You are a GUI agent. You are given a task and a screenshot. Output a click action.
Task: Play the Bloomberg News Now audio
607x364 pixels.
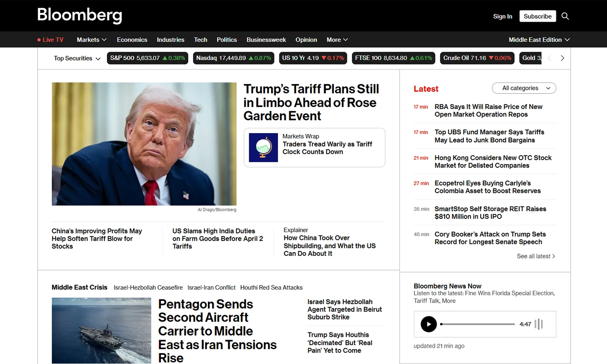[429, 324]
